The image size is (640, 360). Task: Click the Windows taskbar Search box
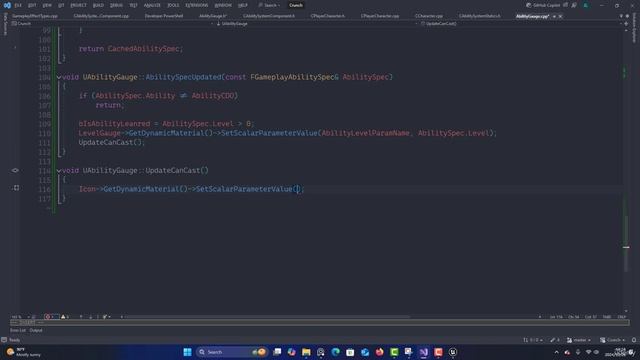(231, 352)
